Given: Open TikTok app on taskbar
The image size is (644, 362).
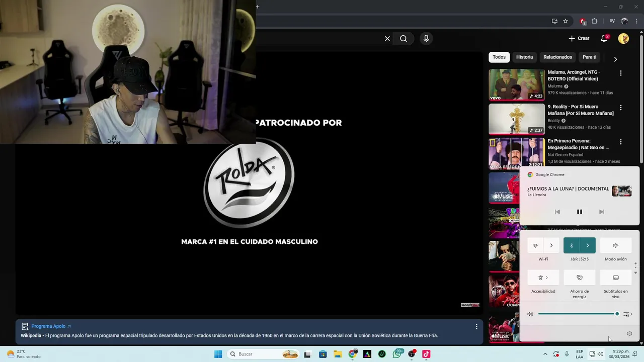Looking at the screenshot, I should [x=426, y=354].
